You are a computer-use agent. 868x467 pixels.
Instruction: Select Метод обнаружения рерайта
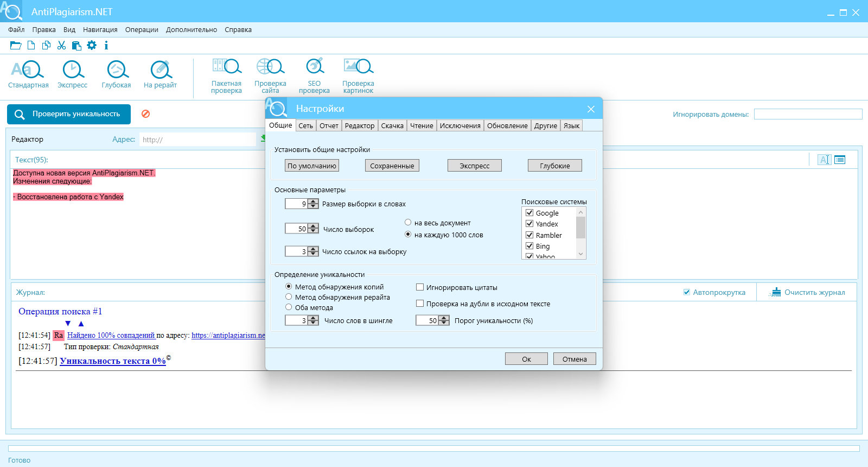click(x=289, y=296)
